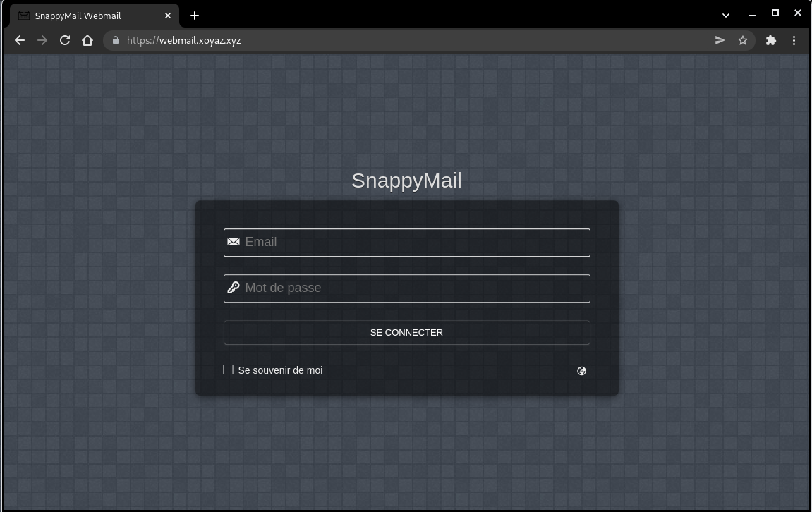
Task: Share this page using the send icon
Action: 720,41
